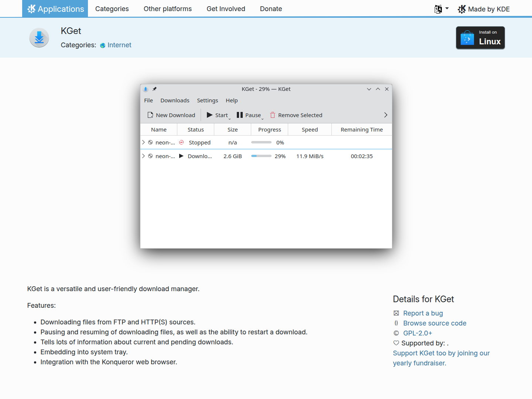Maximize the KGet window with the up chevron
Image resolution: width=532 pixels, height=399 pixels.
(378, 89)
